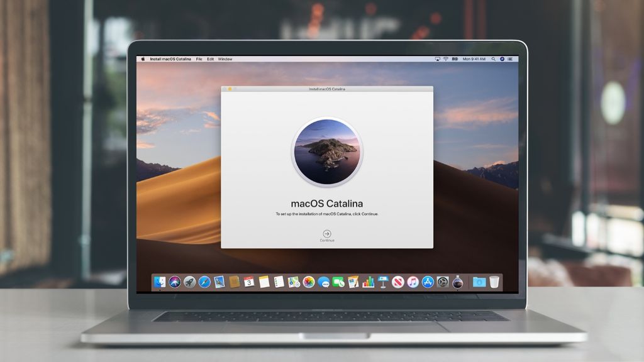The image size is (644, 362).
Task: Launch Launchpad from the Dock
Action: point(189,282)
